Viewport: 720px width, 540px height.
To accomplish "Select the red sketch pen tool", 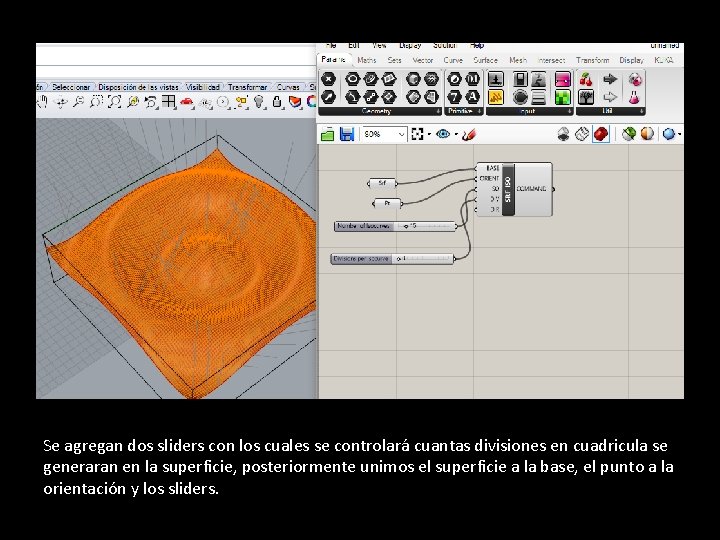I will (x=469, y=134).
